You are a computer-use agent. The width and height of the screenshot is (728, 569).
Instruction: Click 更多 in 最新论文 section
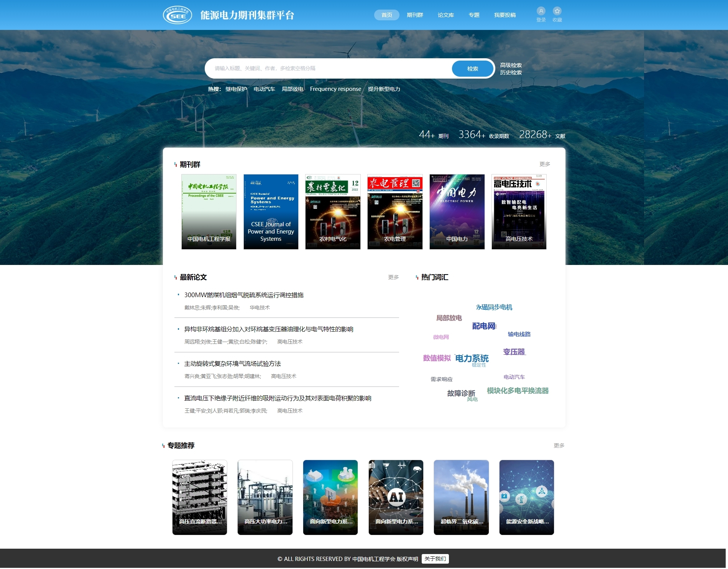pos(393,277)
